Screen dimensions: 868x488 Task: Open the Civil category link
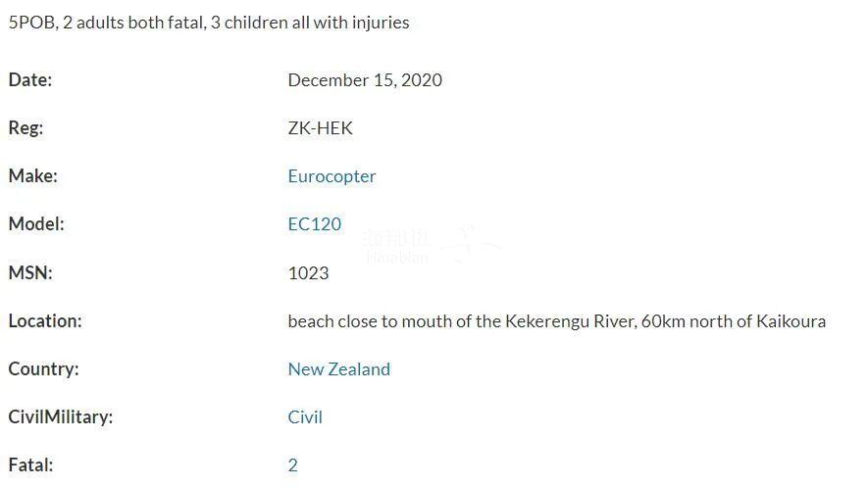tap(305, 417)
